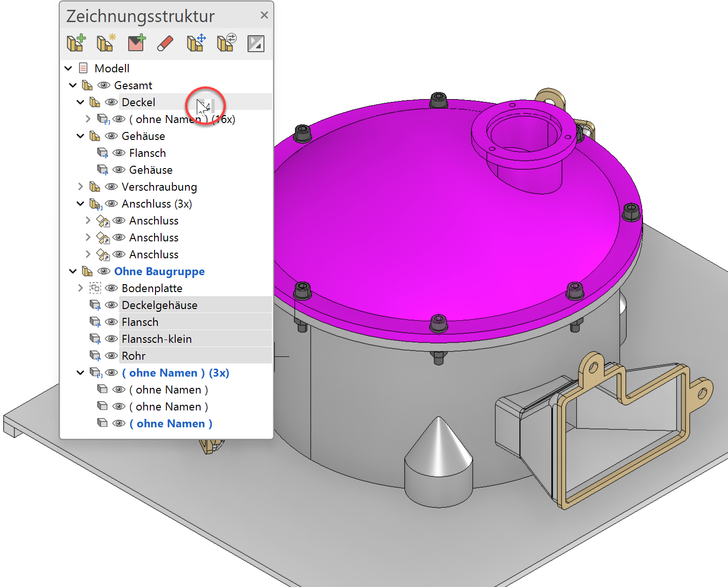The height and width of the screenshot is (587, 728).
Task: Select the Flanssch-klein tree entry
Action: 156,339
